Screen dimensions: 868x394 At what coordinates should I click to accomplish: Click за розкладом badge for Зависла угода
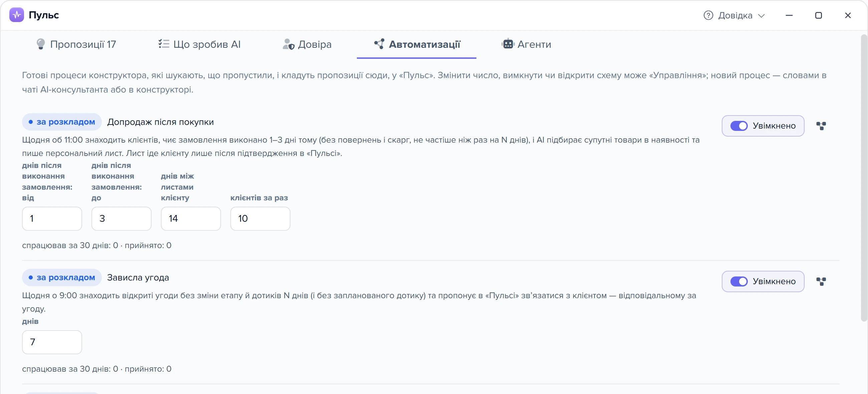click(x=62, y=278)
